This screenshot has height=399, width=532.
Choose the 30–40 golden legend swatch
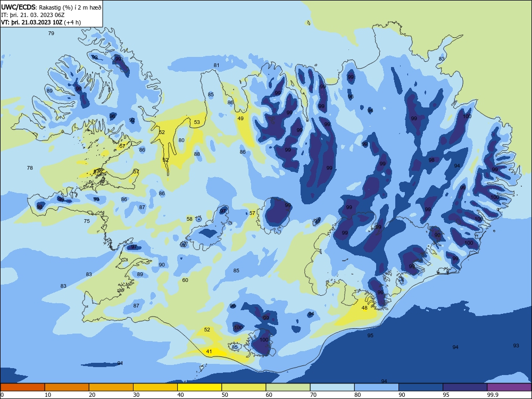(x=155, y=387)
